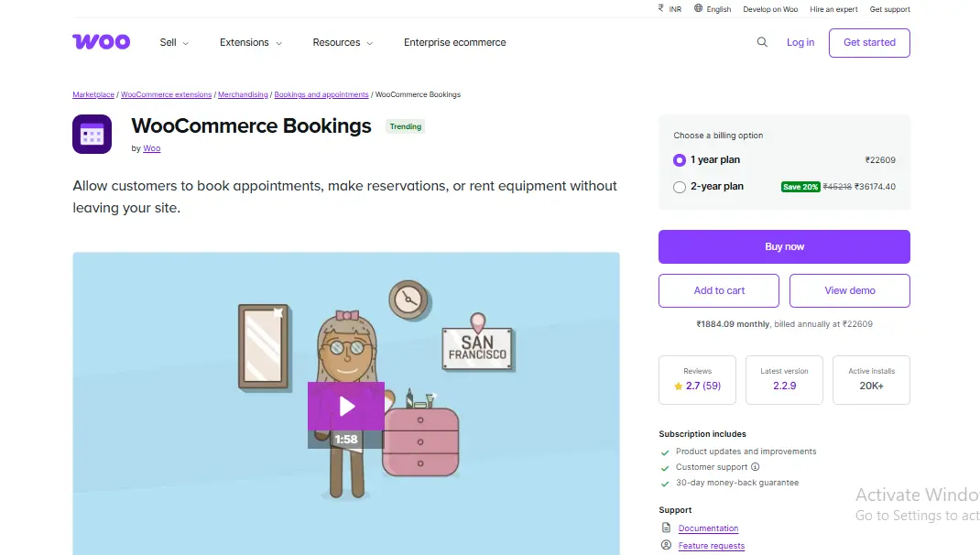The height and width of the screenshot is (555, 980).
Task: Click the Reviews 2.7 rating card
Action: point(697,379)
